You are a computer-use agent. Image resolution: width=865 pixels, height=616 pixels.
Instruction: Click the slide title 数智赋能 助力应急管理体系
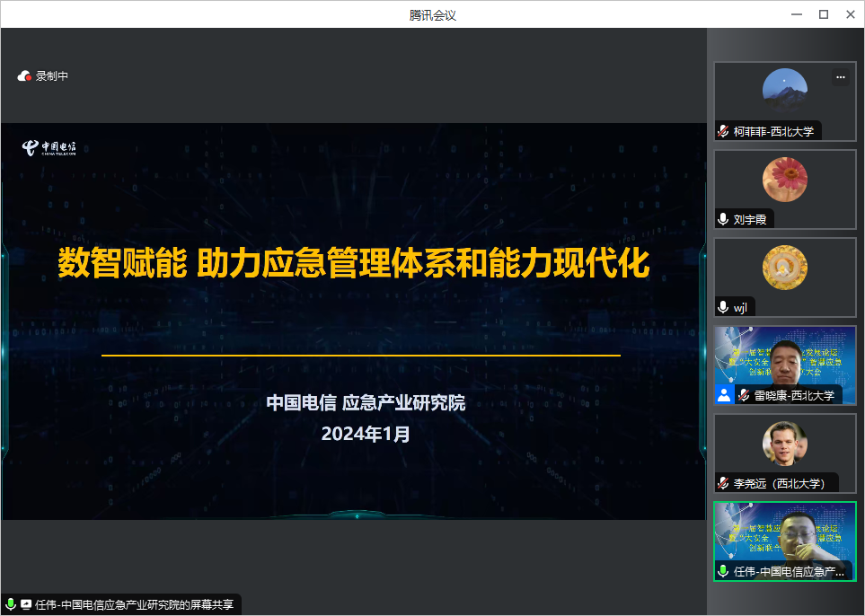353,264
